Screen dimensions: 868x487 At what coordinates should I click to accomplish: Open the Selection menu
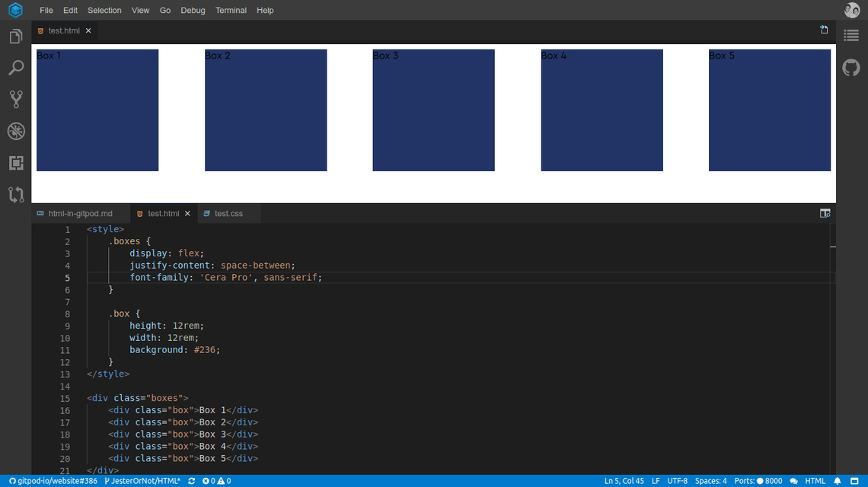pos(104,10)
